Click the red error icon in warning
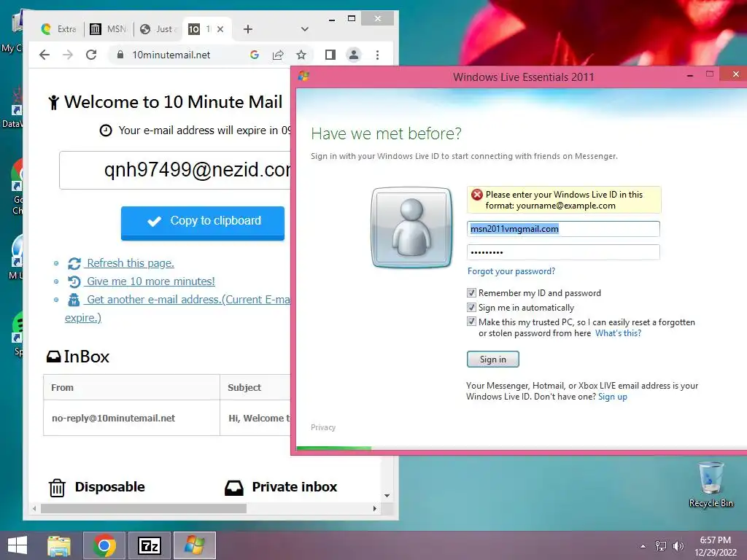 pyautogui.click(x=477, y=194)
